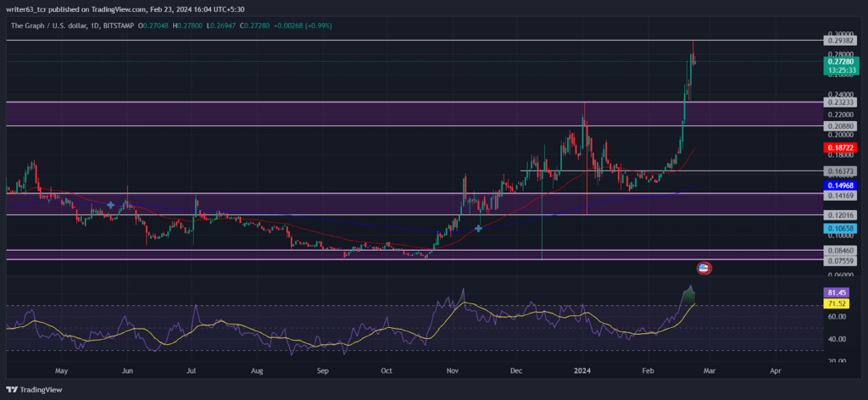This screenshot has width=868, height=400.
Task: Click the Aug label on time axis
Action: (258, 370)
